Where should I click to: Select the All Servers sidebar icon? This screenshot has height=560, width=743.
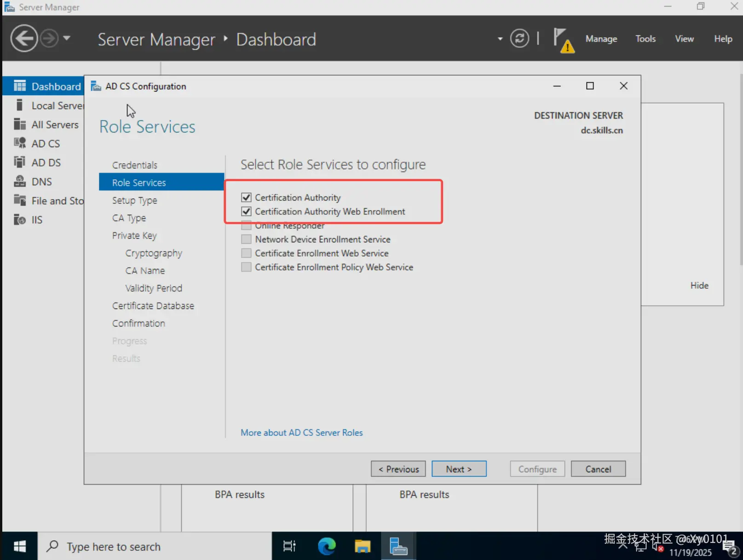[x=20, y=124]
